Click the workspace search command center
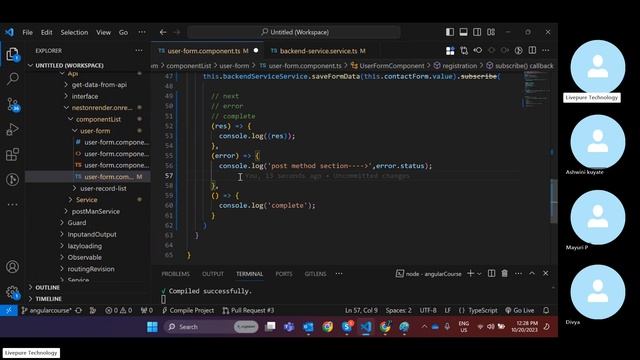The width and height of the screenshot is (640, 360). [x=294, y=32]
